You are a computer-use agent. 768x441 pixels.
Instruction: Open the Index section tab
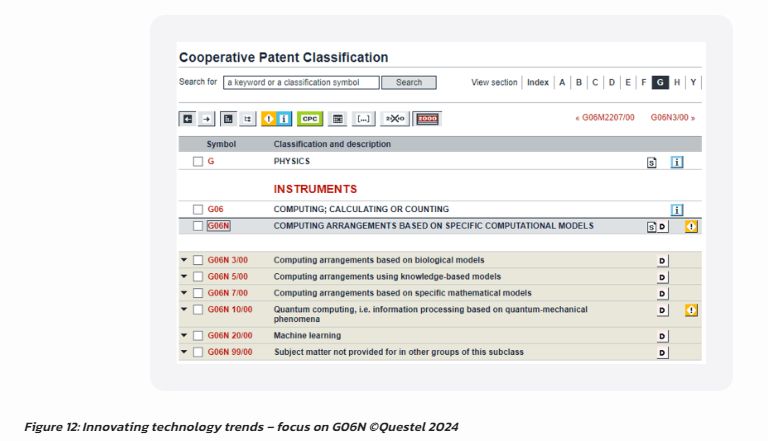(538, 83)
